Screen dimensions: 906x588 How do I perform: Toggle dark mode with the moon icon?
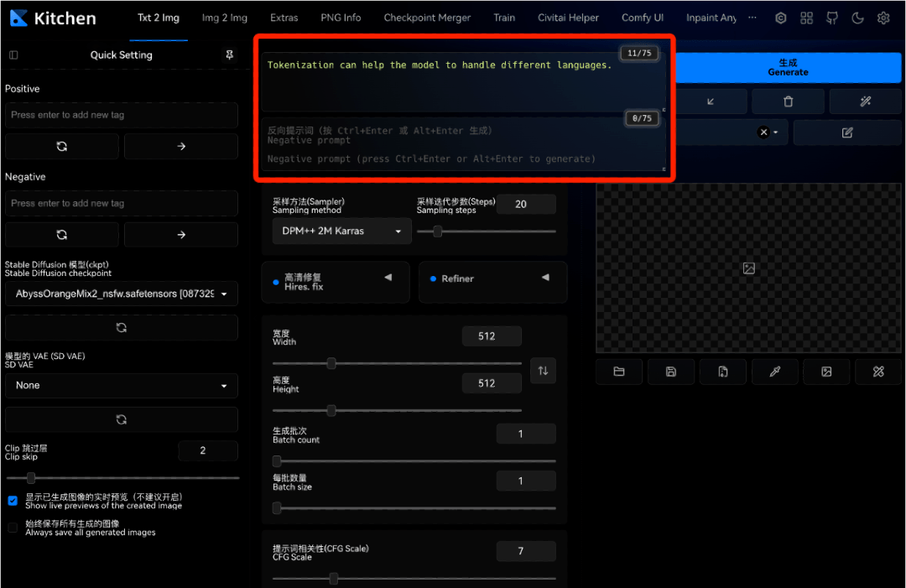point(857,18)
